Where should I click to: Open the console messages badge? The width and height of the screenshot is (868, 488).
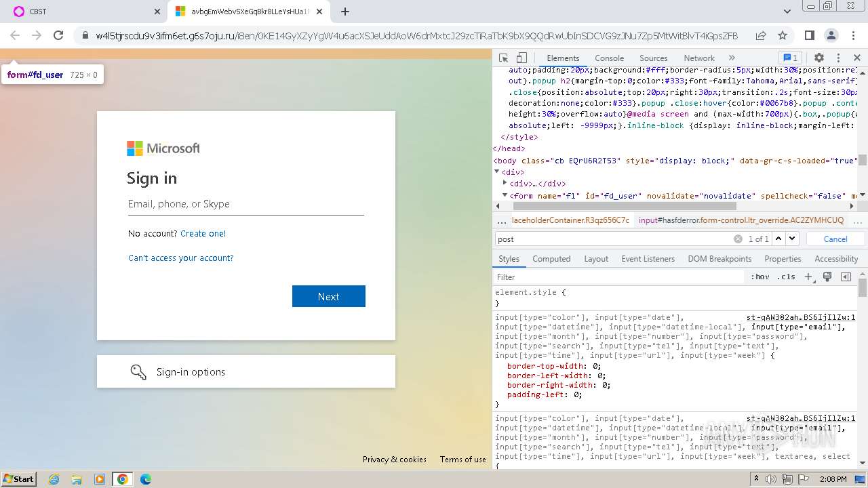coord(789,58)
